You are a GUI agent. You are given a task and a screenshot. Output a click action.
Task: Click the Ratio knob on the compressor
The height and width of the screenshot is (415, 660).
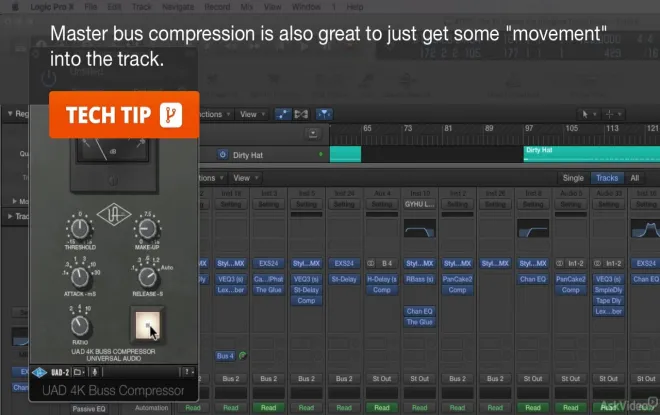click(x=80, y=326)
